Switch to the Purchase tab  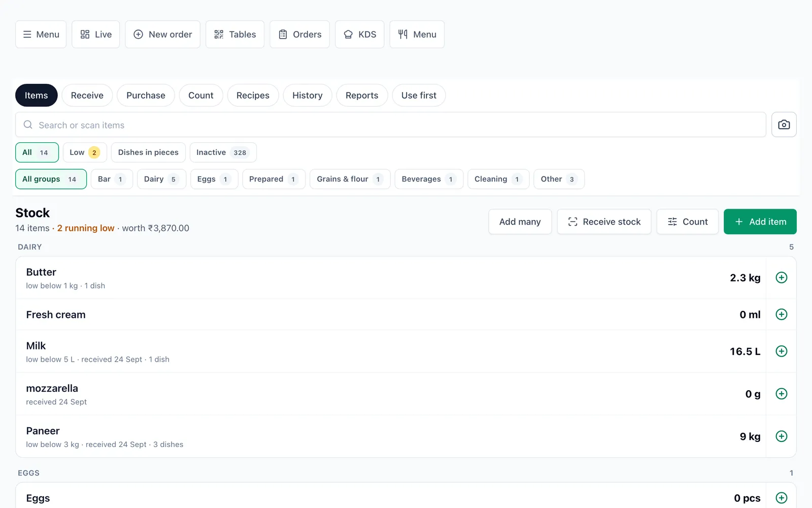[146, 96]
